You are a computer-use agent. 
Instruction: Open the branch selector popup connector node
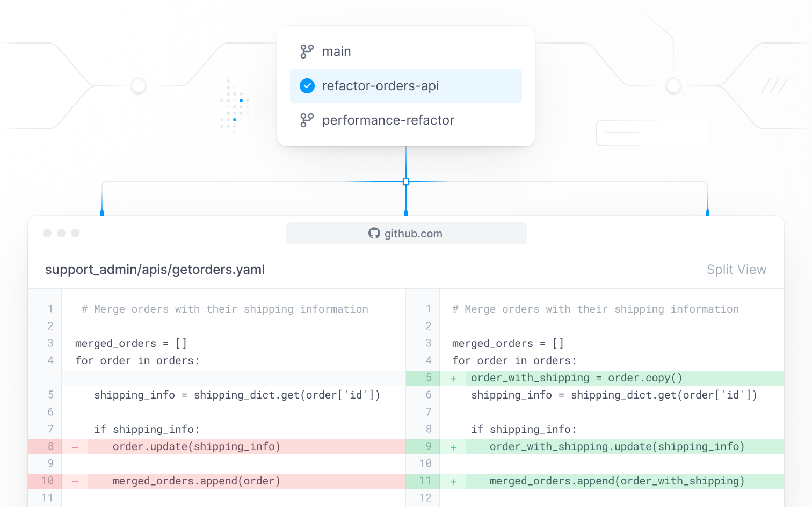[406, 182]
